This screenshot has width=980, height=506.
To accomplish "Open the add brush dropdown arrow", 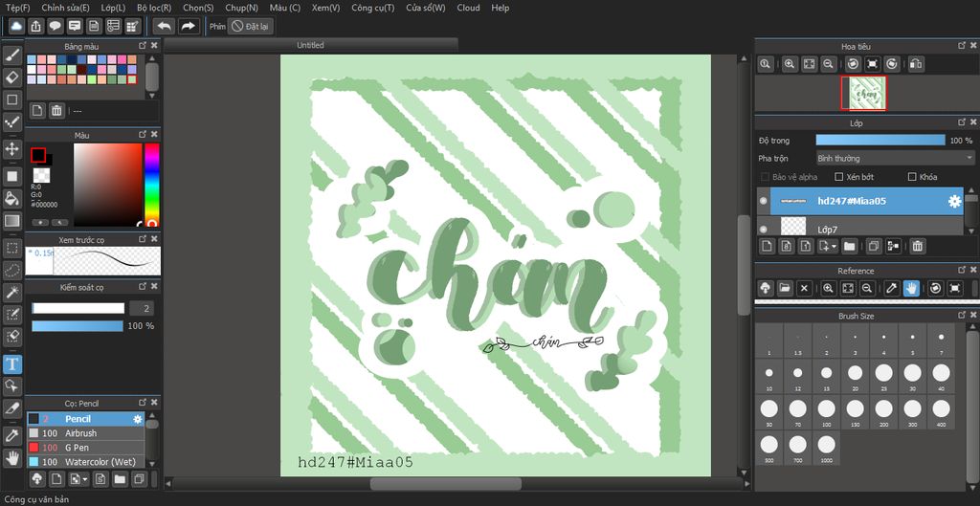I will [84, 479].
